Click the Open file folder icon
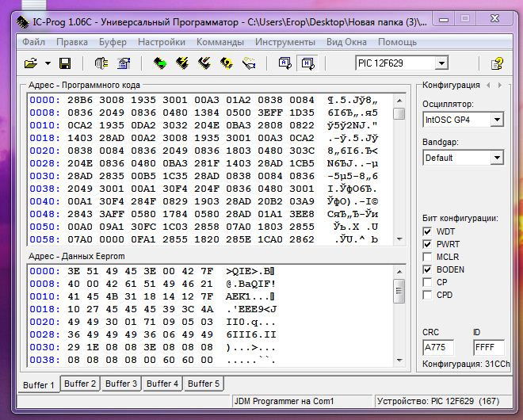The height and width of the screenshot is (420, 523). point(31,63)
